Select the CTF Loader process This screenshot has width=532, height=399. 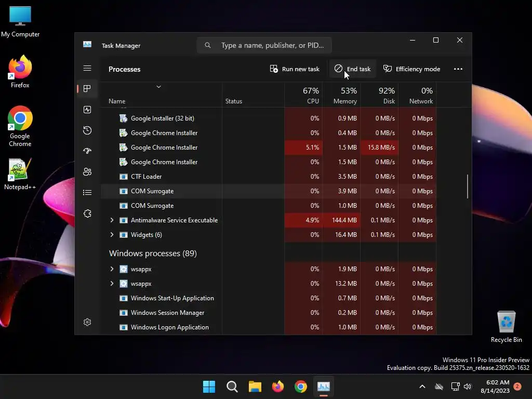(x=269, y=177)
